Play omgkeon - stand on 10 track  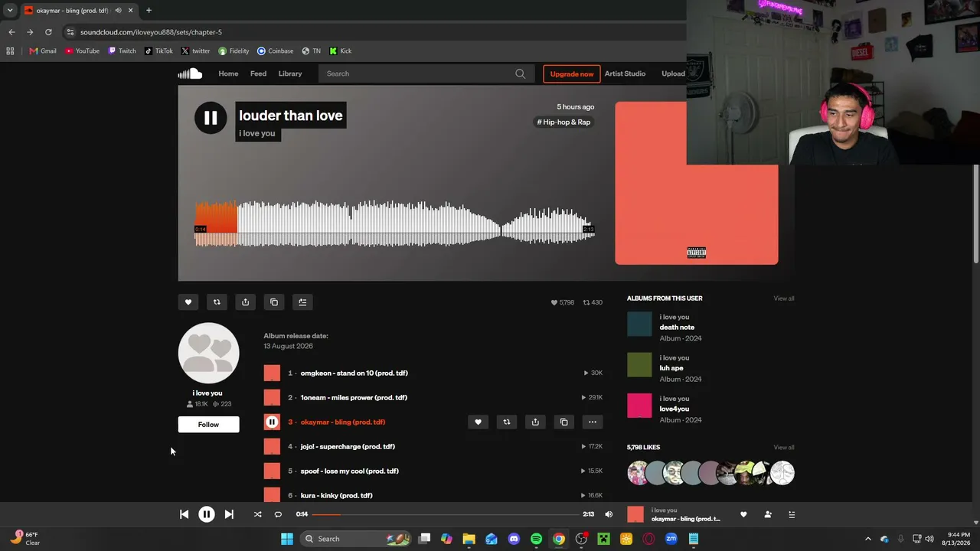pos(354,373)
